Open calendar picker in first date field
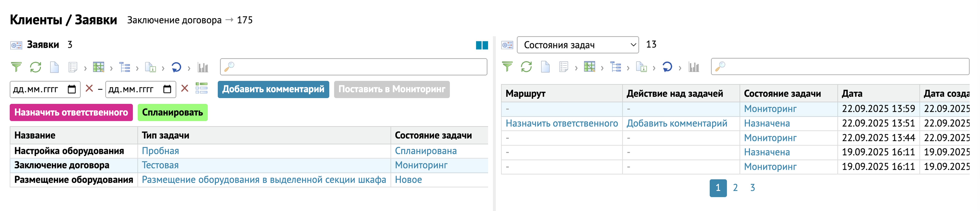This screenshot has width=980, height=211. (x=71, y=89)
